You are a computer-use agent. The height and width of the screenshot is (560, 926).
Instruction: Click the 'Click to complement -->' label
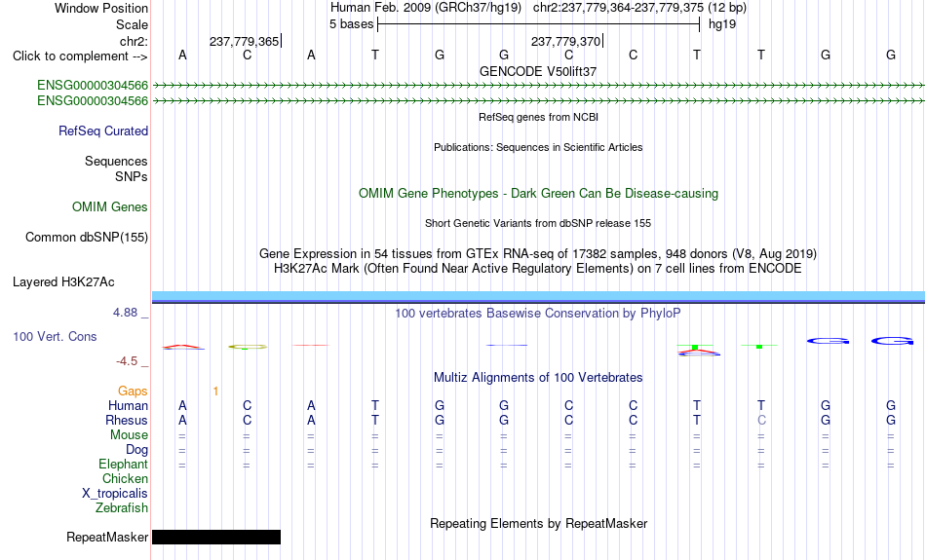click(x=80, y=56)
